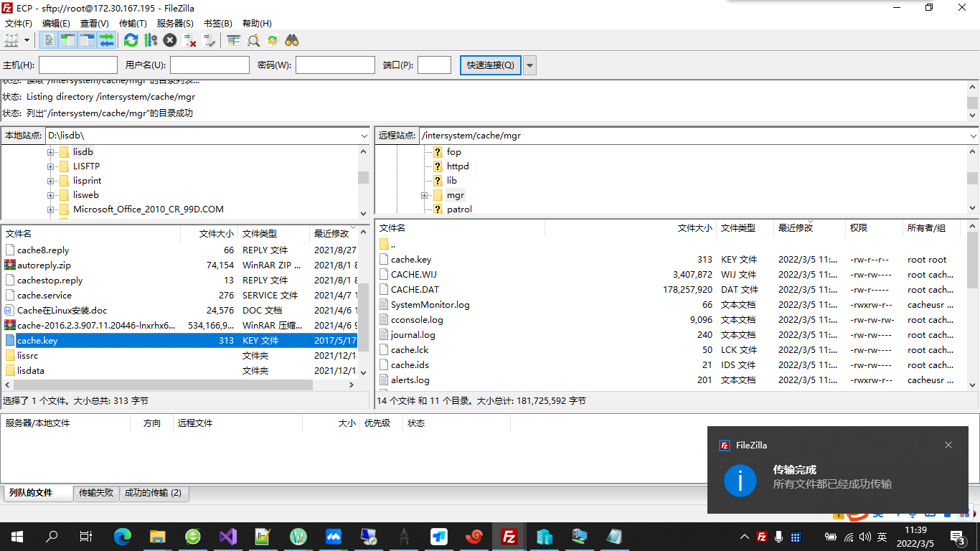Select remote fop folder
Image resolution: width=980 pixels, height=551 pixels.
(453, 152)
